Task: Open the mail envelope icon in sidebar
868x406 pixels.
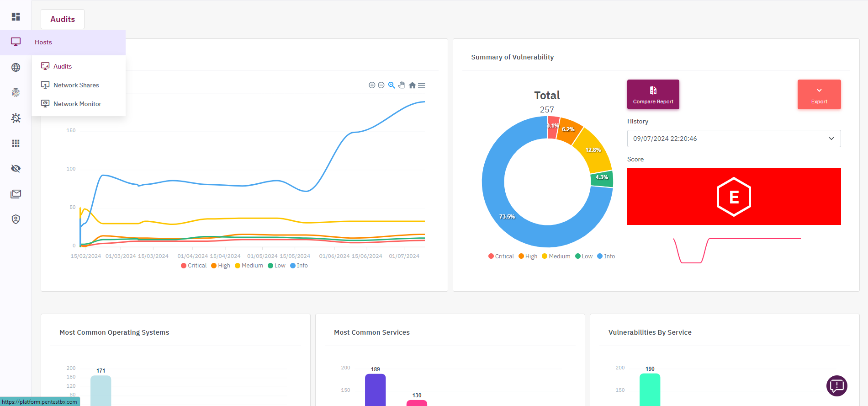Action: click(16, 194)
